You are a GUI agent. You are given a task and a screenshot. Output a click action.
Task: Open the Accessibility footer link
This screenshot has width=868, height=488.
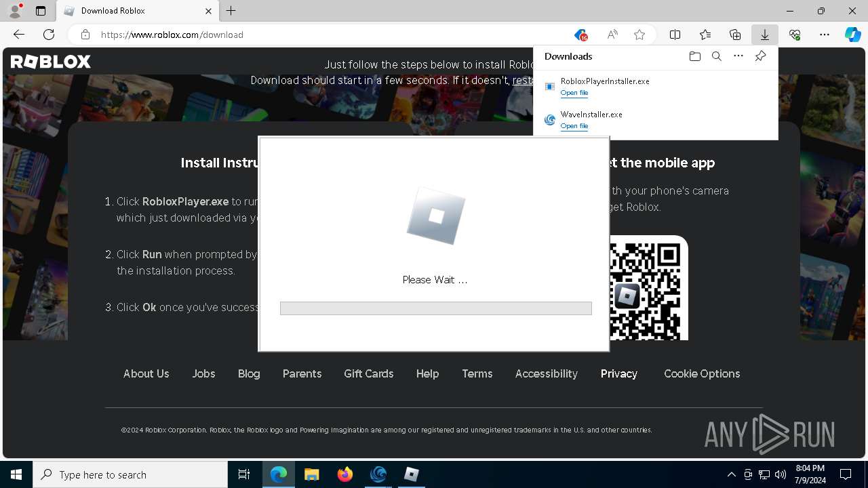coord(547,373)
